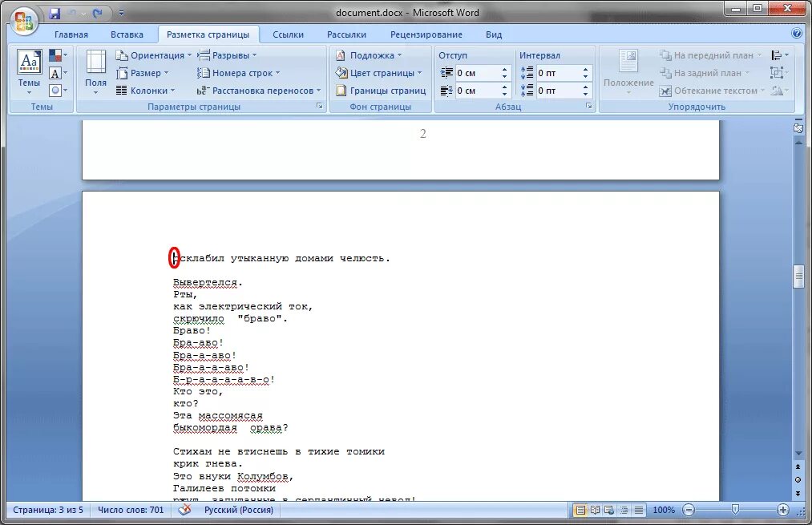Switch to Вставка tab
812x525 pixels.
click(x=127, y=34)
